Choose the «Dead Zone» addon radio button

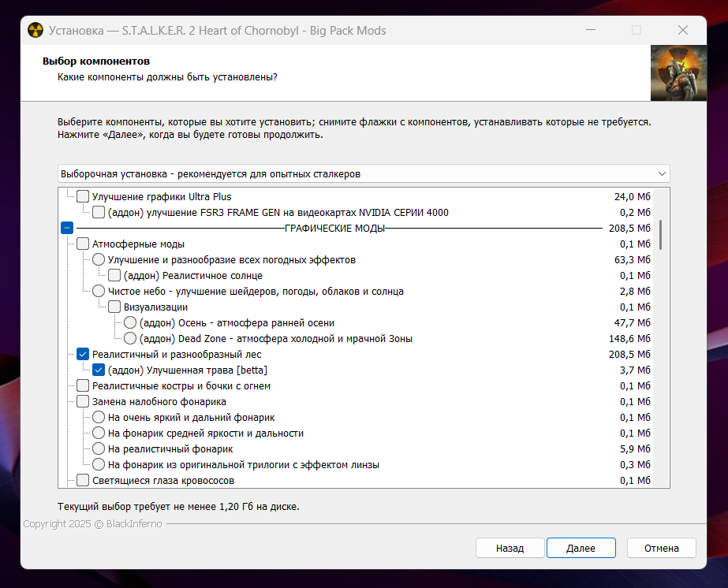point(130,338)
